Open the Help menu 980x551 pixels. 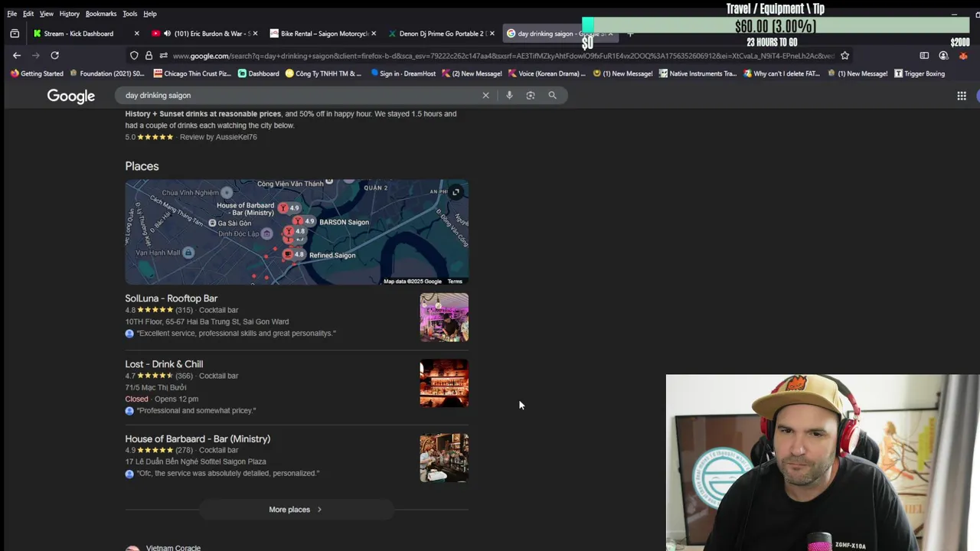click(x=150, y=14)
